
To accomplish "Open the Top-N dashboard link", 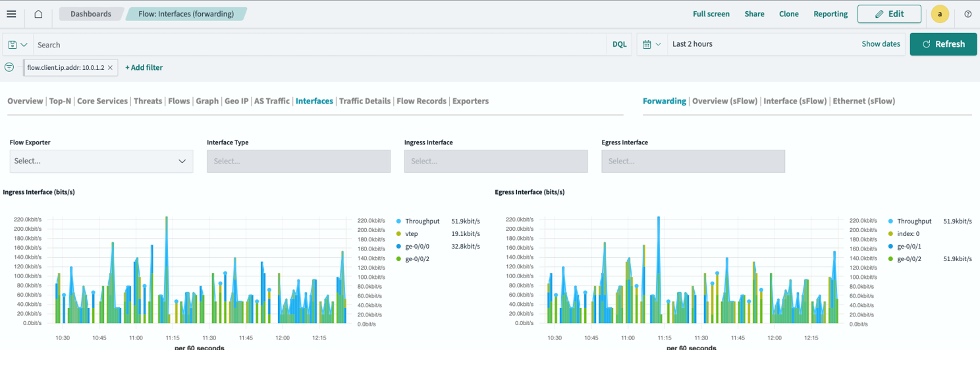I will pos(60,101).
